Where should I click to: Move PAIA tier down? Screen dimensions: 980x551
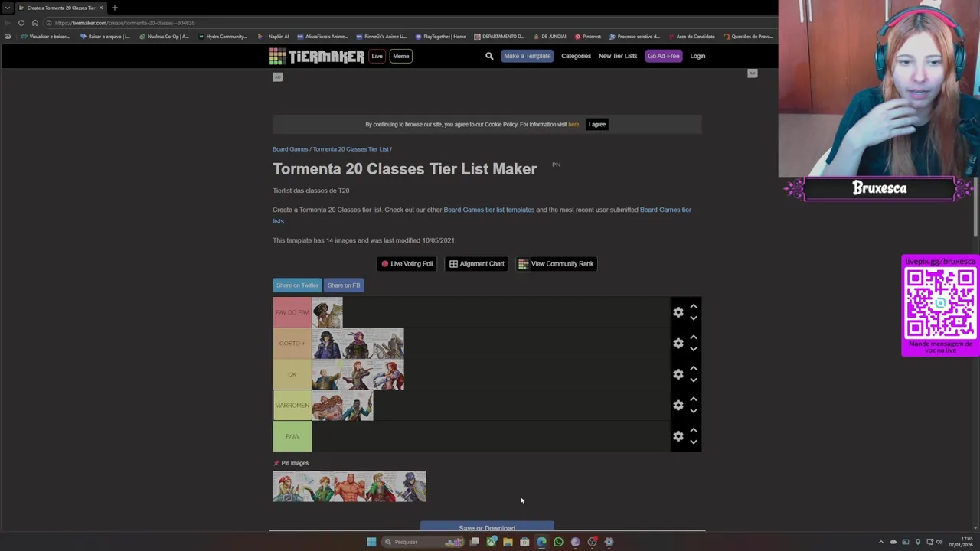[x=693, y=442]
